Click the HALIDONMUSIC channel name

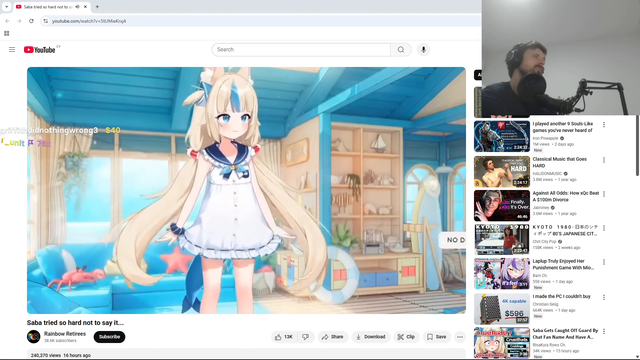click(547, 174)
